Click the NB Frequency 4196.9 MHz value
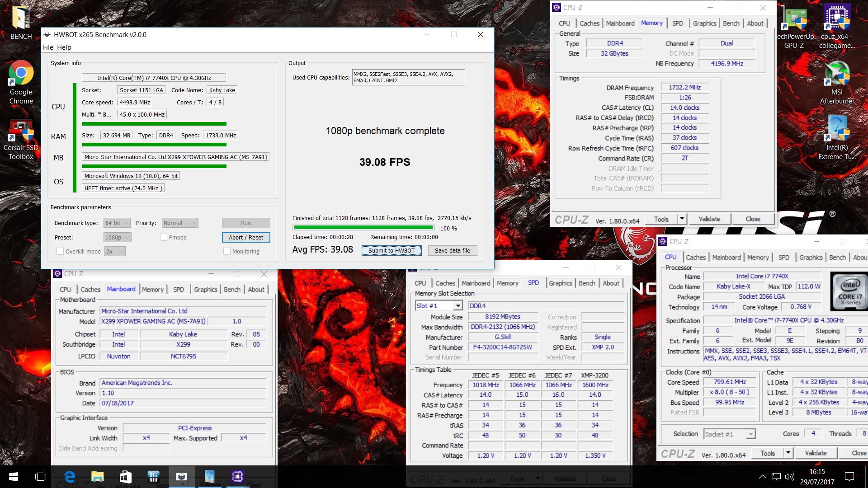This screenshot has height=488, width=868. (727, 64)
